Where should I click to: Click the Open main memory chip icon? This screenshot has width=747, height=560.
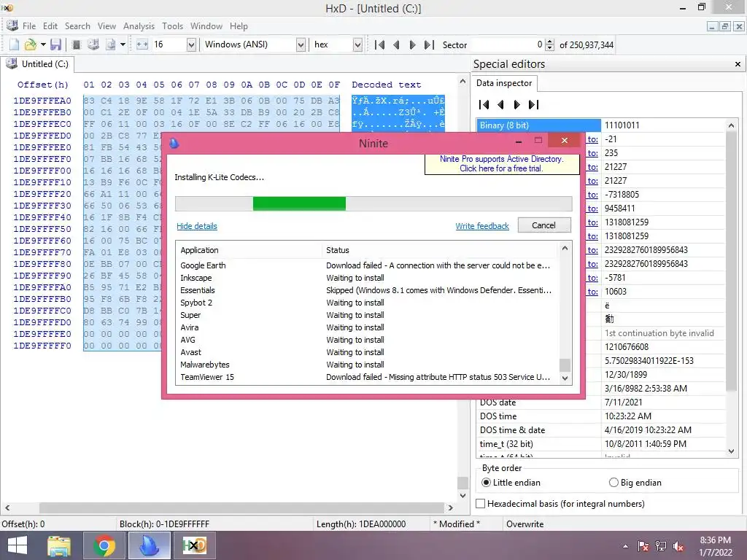tap(76, 44)
